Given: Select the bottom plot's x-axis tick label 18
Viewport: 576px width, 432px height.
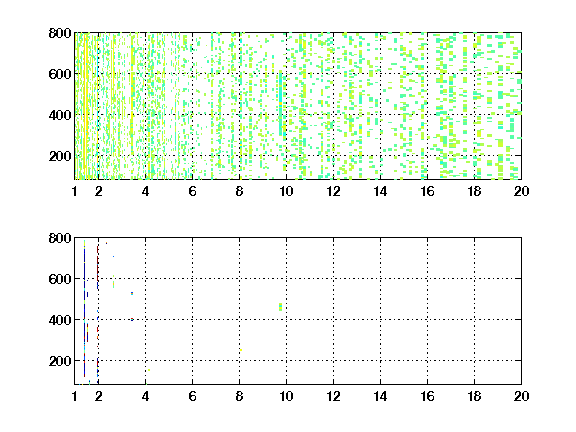Looking at the screenshot, I should coord(474,396).
